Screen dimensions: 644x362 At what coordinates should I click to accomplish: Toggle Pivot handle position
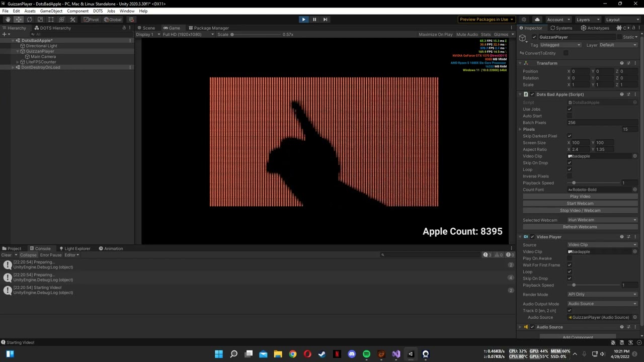pyautogui.click(x=91, y=20)
